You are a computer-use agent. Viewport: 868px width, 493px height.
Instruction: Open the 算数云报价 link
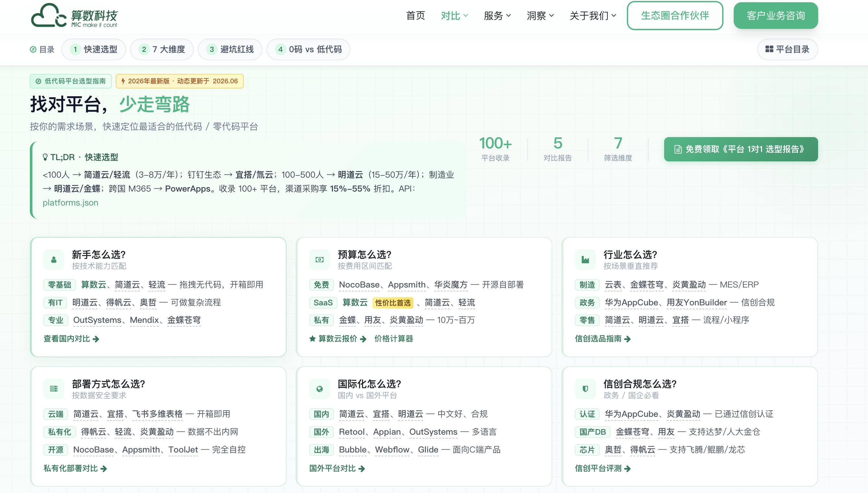pos(338,339)
